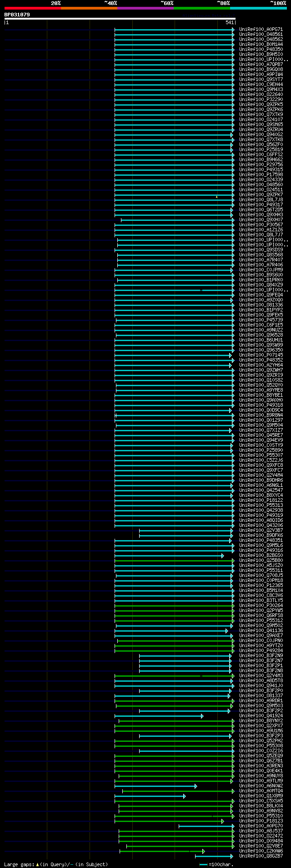Select label UniRef100_Q6Z7B1

click(x=261, y=761)
